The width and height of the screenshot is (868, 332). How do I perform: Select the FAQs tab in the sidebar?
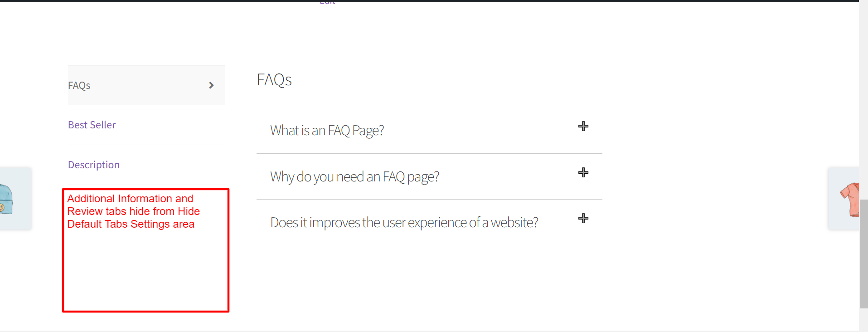(146, 85)
